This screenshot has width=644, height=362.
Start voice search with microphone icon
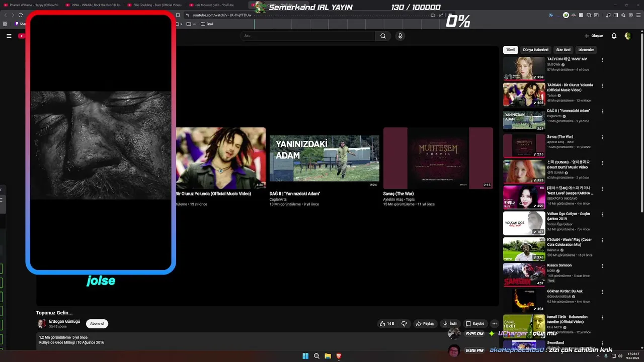click(x=400, y=36)
